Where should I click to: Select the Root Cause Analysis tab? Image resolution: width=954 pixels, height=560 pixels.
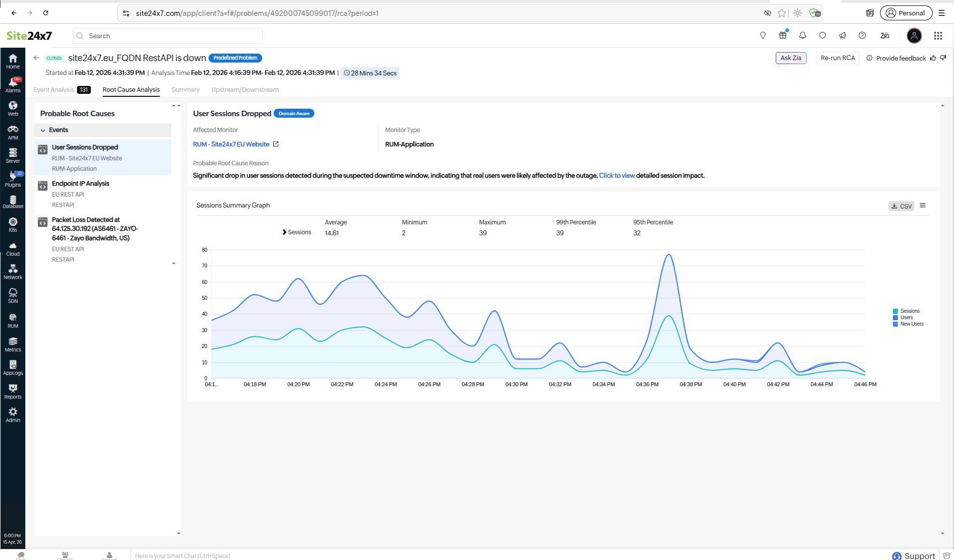coord(131,90)
